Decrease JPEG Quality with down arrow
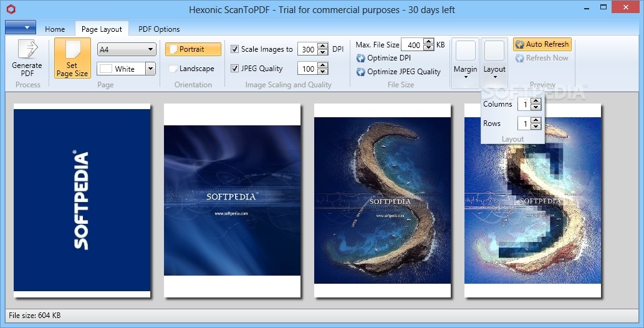 click(x=323, y=72)
